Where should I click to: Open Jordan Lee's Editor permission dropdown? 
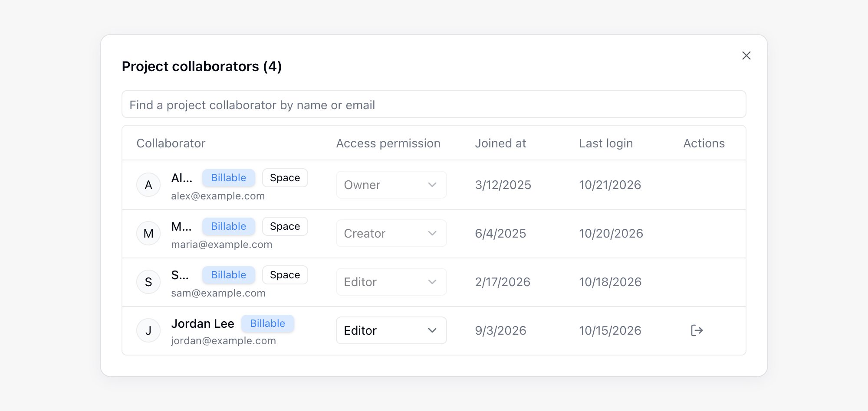click(x=391, y=330)
